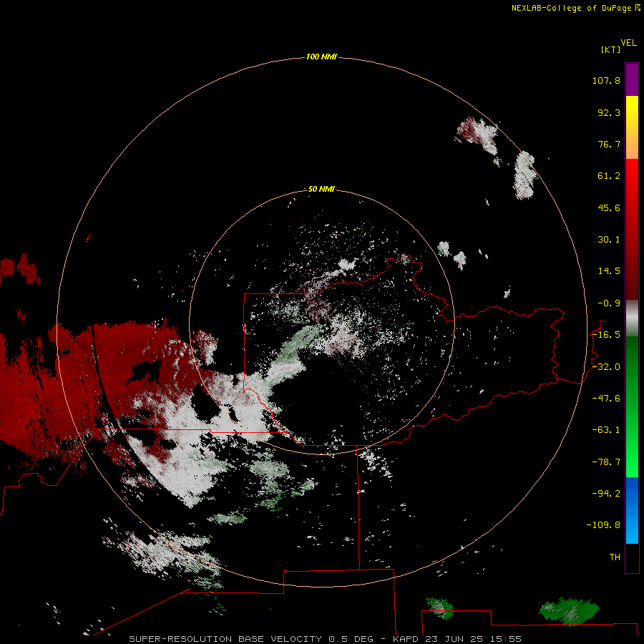
Task: Pick the purple segment of the color bar
Action: pos(632,79)
